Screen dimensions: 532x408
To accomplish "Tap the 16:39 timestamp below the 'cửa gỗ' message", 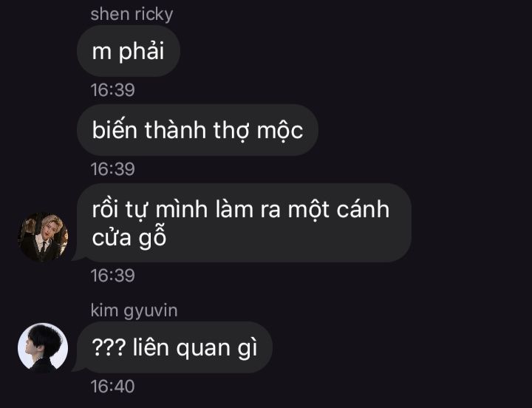I will pyautogui.click(x=112, y=275).
